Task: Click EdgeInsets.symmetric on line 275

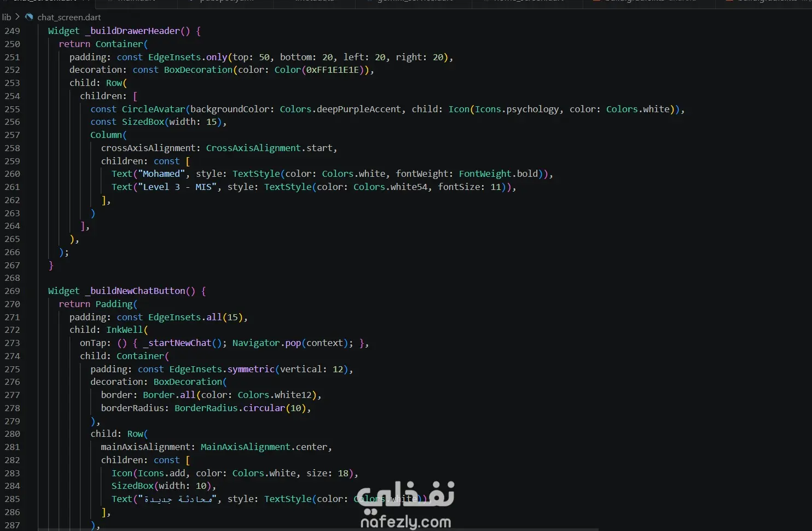Action: pos(222,369)
